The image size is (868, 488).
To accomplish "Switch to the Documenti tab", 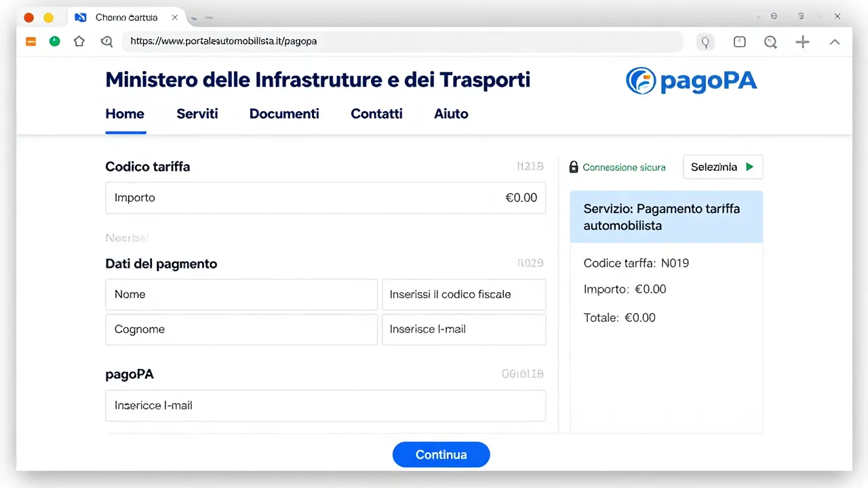I will coord(284,114).
